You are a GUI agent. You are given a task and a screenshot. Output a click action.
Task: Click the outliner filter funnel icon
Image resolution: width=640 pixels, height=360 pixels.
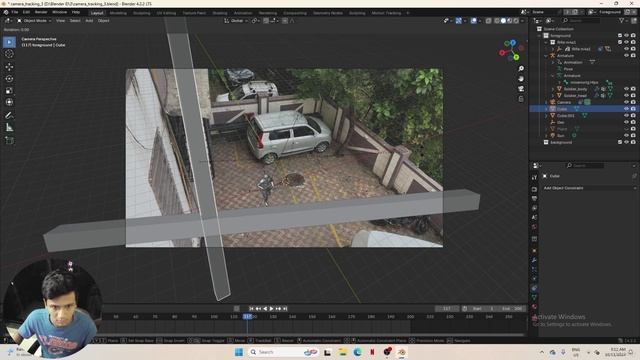[x=622, y=20]
